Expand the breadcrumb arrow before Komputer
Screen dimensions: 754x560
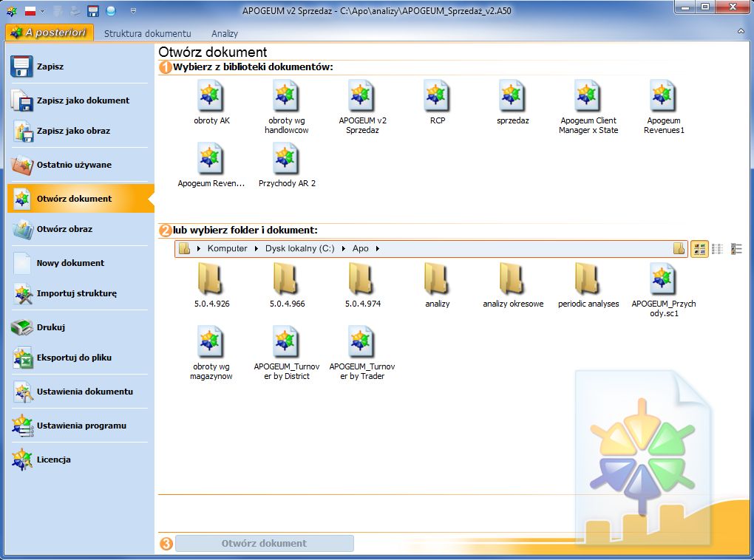point(199,248)
